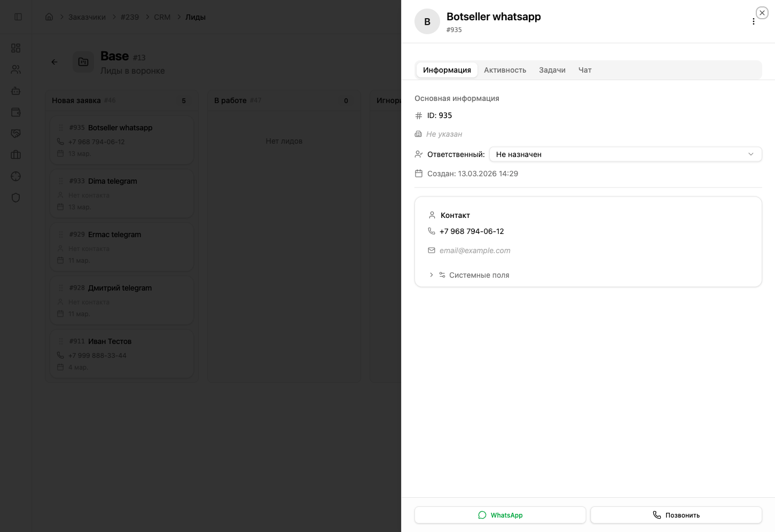The width and height of the screenshot is (775, 532).
Task: Open the shield icon in sidebar
Action: [x=16, y=198]
